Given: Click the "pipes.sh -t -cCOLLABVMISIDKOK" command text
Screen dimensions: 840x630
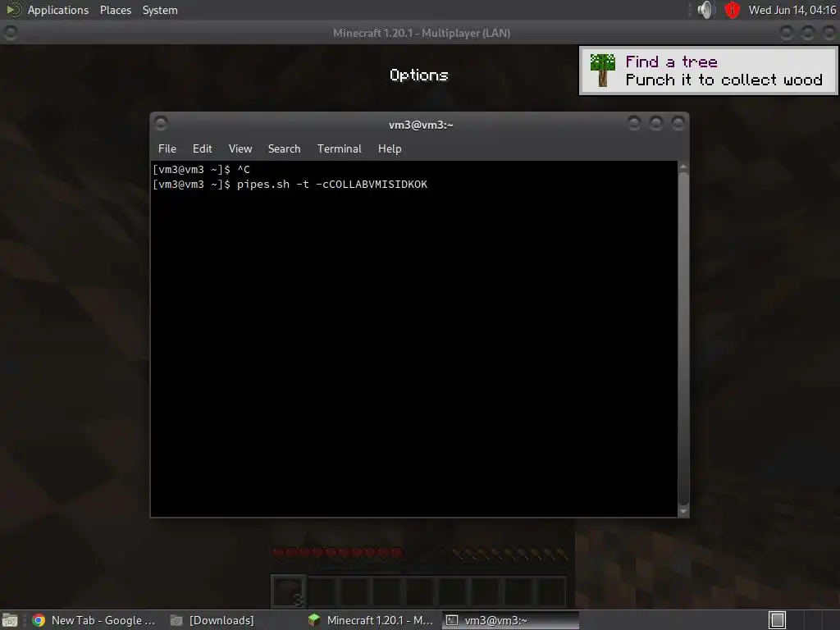Looking at the screenshot, I should 332,185.
